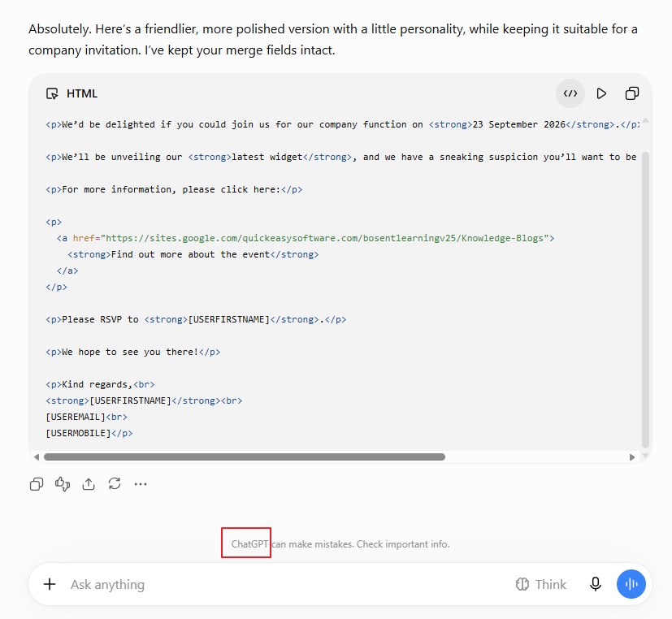Screen dimensions: 672x619
Task: Click the right arrow of the horizontal scrollbar
Action: coord(631,457)
